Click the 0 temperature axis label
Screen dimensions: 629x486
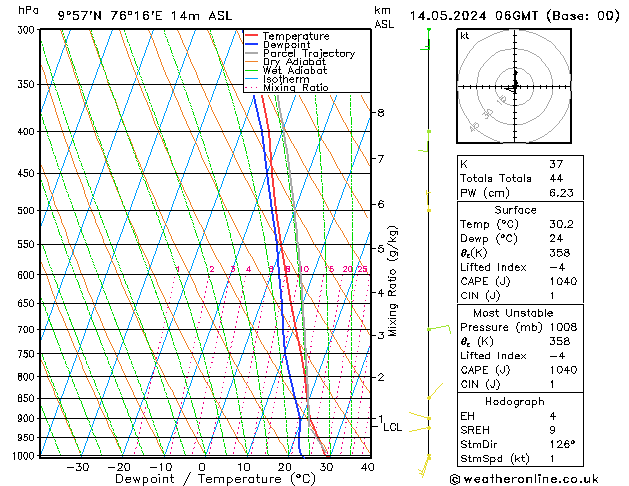point(202,467)
